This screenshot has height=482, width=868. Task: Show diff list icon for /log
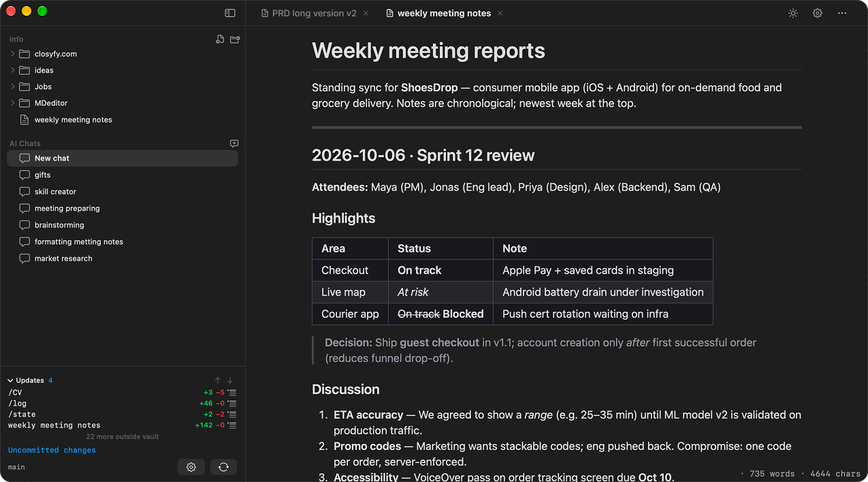click(x=232, y=404)
